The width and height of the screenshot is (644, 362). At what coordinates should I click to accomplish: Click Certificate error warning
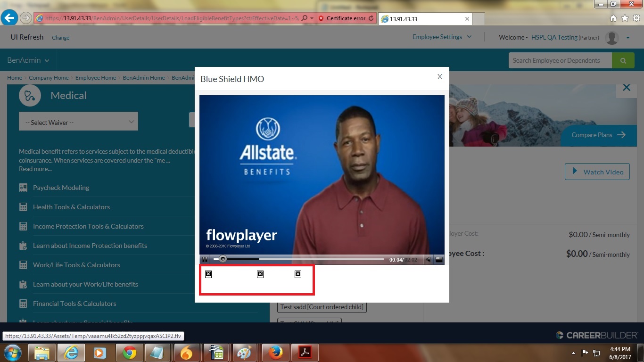click(342, 18)
